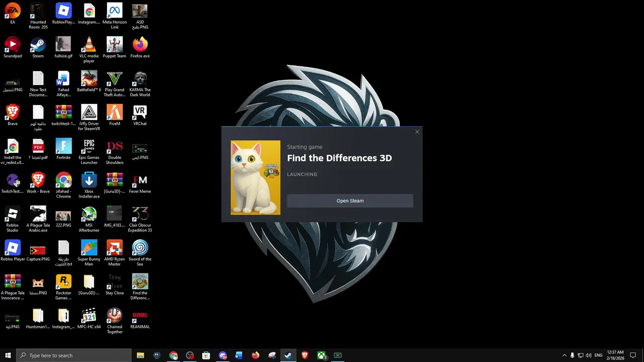The height and width of the screenshot is (362, 644).
Task: Click the taskbar search box
Action: pyautogui.click(x=74, y=355)
